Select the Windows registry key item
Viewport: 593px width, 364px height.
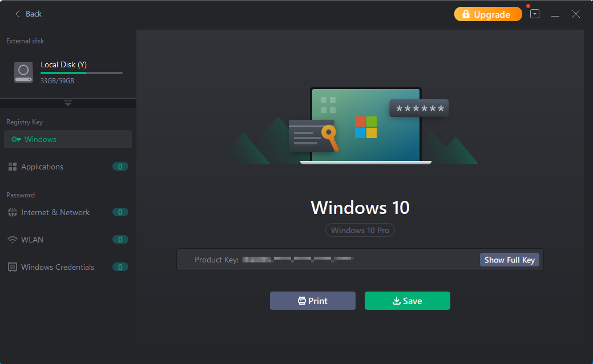pos(68,139)
